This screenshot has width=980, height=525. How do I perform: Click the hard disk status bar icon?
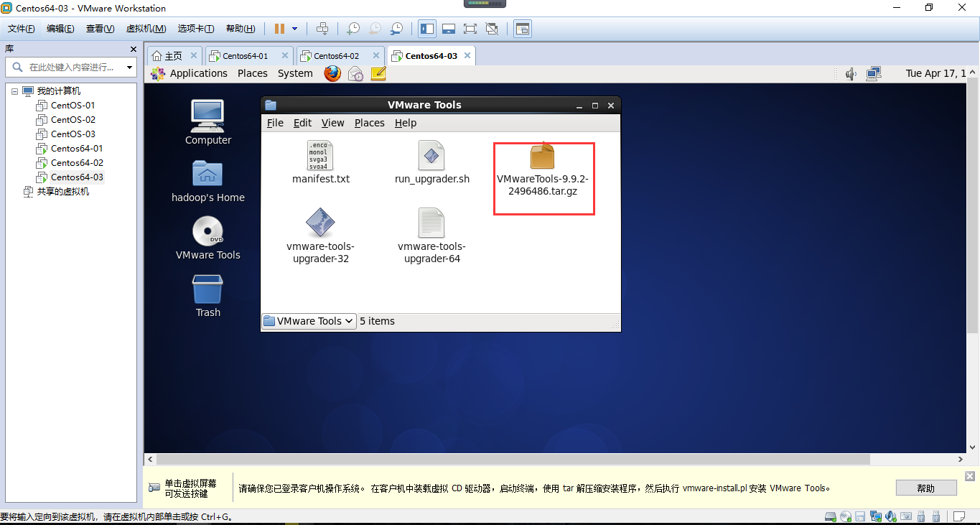830,516
